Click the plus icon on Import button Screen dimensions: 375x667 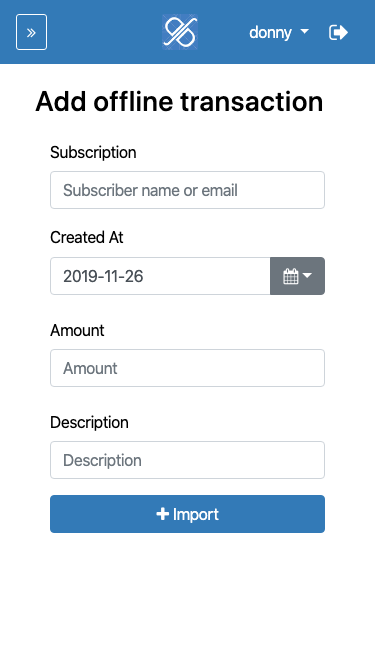pyautogui.click(x=162, y=514)
